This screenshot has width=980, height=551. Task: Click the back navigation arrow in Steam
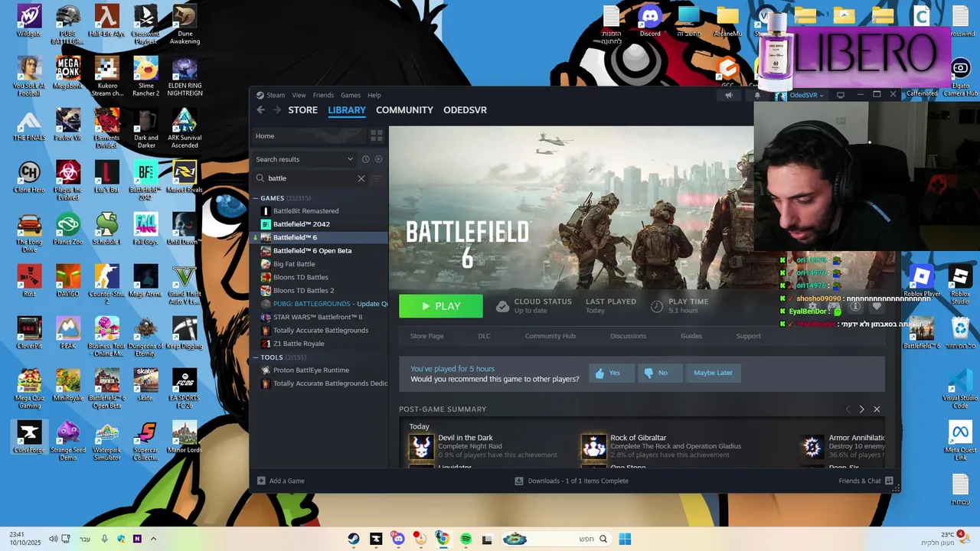pos(260,110)
